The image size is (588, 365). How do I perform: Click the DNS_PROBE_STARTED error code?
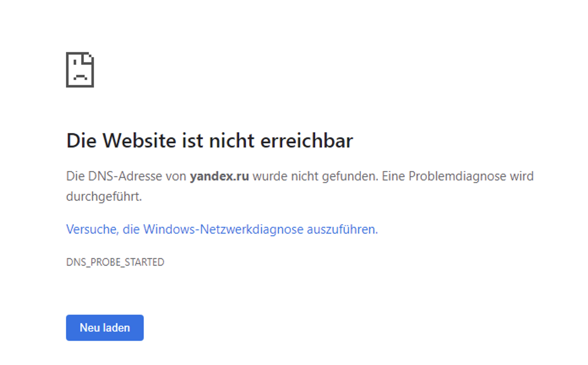[115, 262]
